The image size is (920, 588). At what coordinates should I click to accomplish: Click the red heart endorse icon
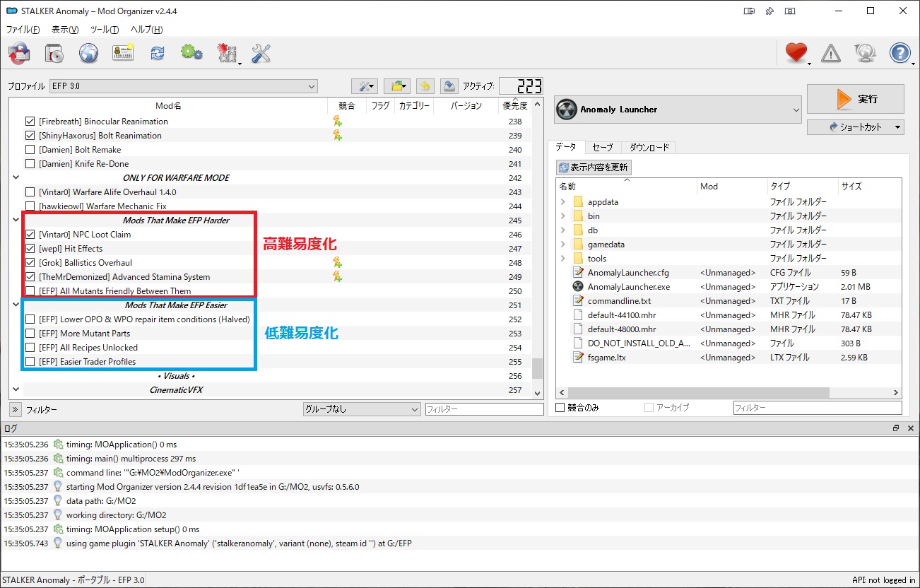[x=796, y=53]
